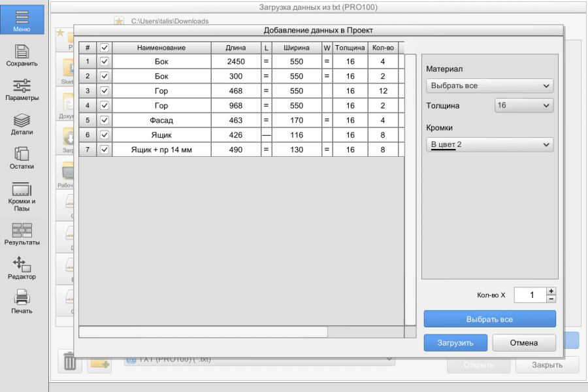Click the Ширина column header

click(296, 48)
